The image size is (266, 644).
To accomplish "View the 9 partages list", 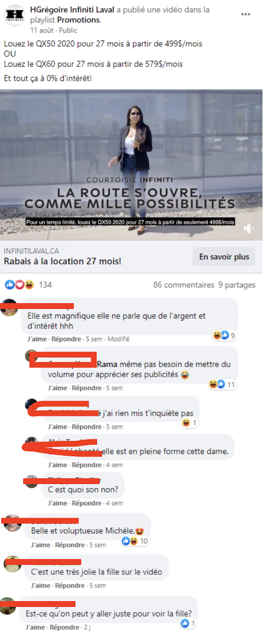I will tap(237, 285).
